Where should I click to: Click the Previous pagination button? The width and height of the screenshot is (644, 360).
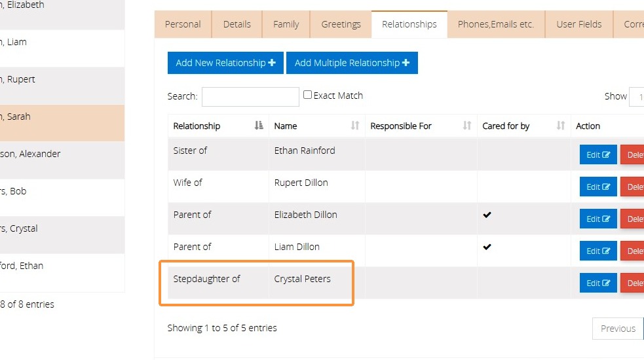click(x=618, y=329)
